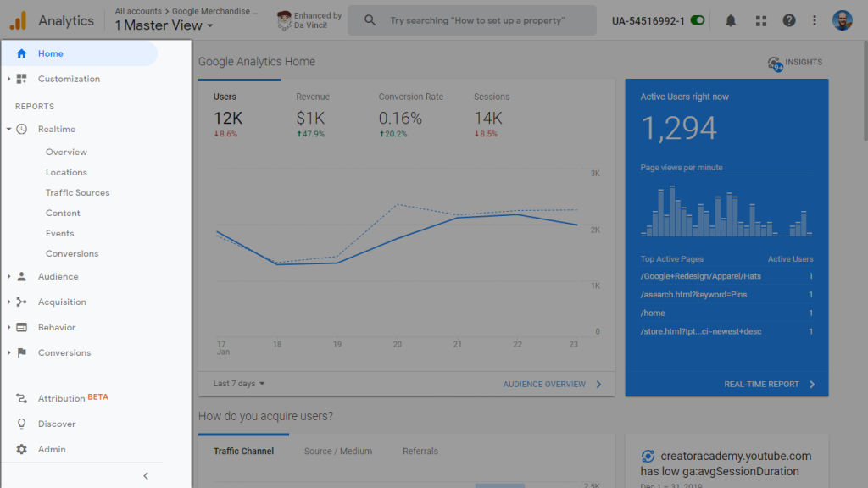The width and height of the screenshot is (868, 488).
Task: Click the 1,294 active users count
Action: [679, 129]
